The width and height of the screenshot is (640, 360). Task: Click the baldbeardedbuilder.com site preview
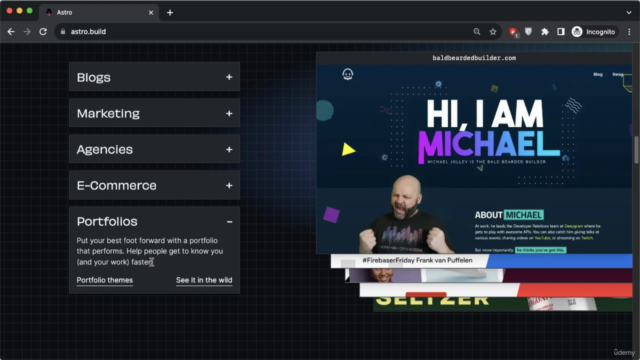click(x=474, y=153)
